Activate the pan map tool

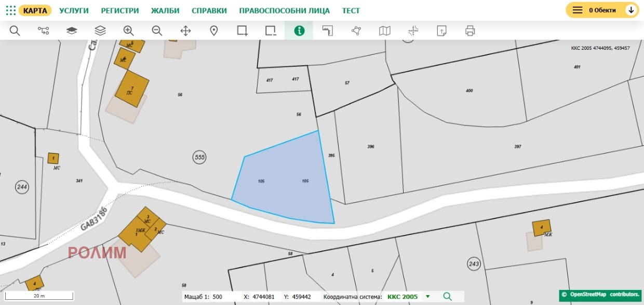185,31
